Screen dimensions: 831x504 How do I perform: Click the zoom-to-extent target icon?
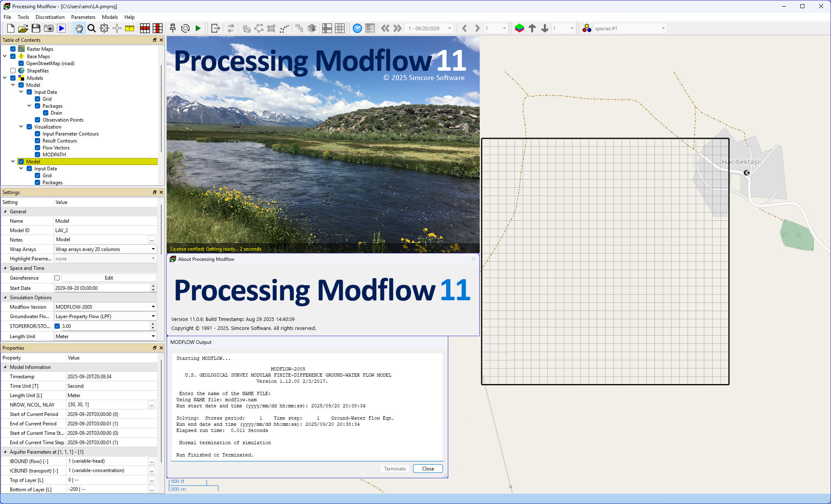(x=104, y=28)
